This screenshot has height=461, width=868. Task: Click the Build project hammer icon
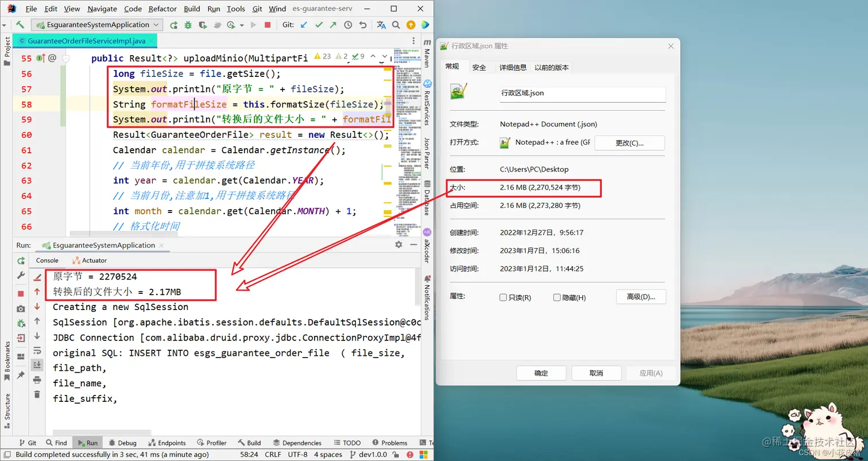(x=20, y=25)
